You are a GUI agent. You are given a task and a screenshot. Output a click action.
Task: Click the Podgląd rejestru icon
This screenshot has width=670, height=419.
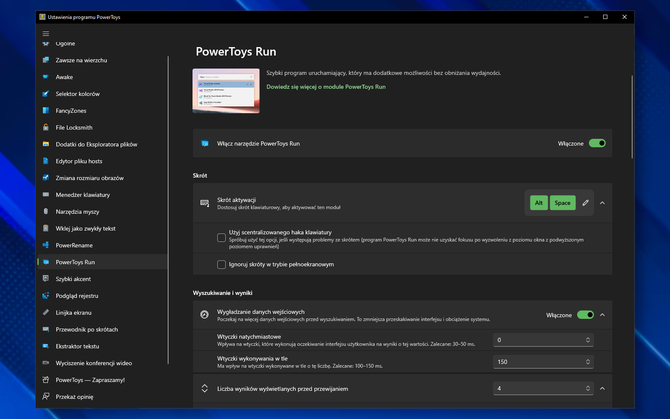(46, 296)
